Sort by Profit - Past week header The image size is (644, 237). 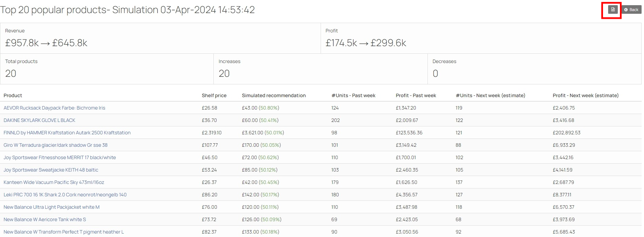click(x=416, y=95)
